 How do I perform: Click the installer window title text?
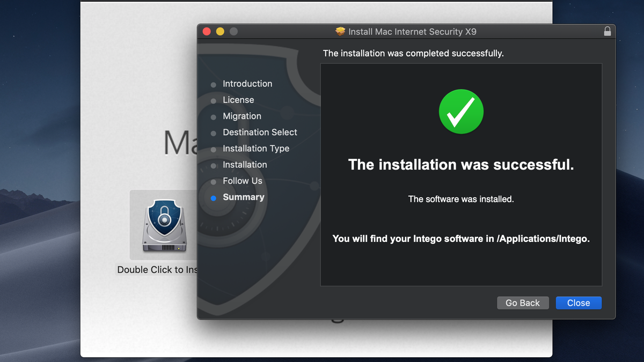tap(413, 32)
